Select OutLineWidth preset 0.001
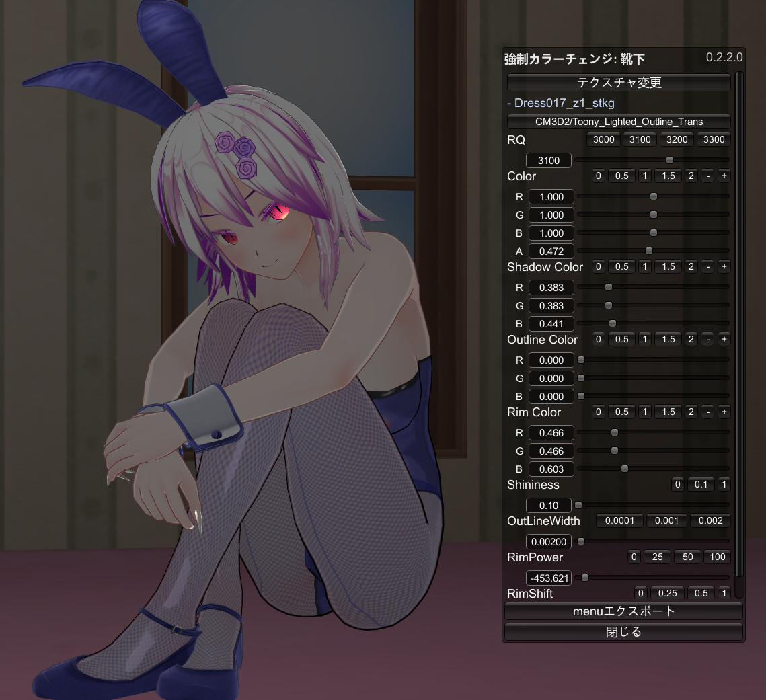The image size is (766, 700). pos(664,520)
